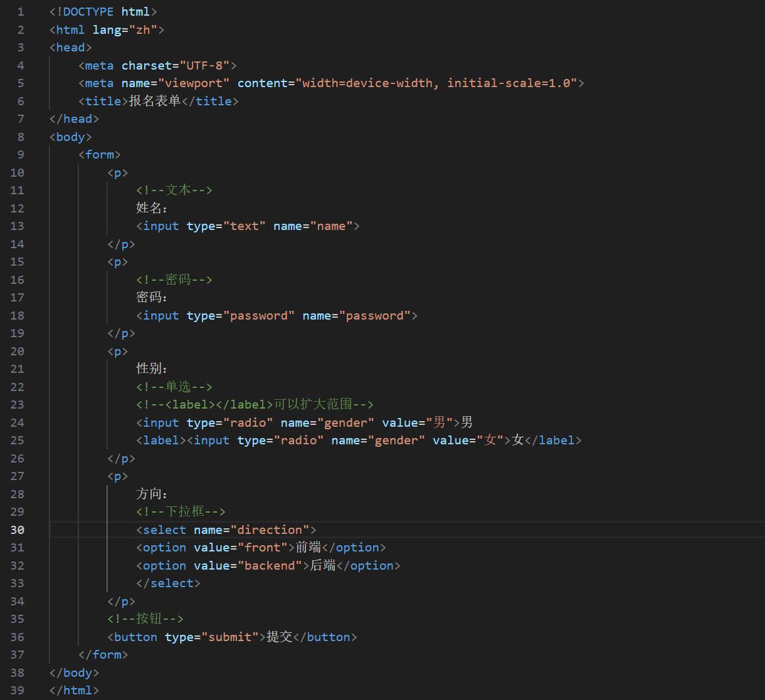Click line number 24 in the gutter
Image resolution: width=765 pixels, height=700 pixels.
[18, 422]
